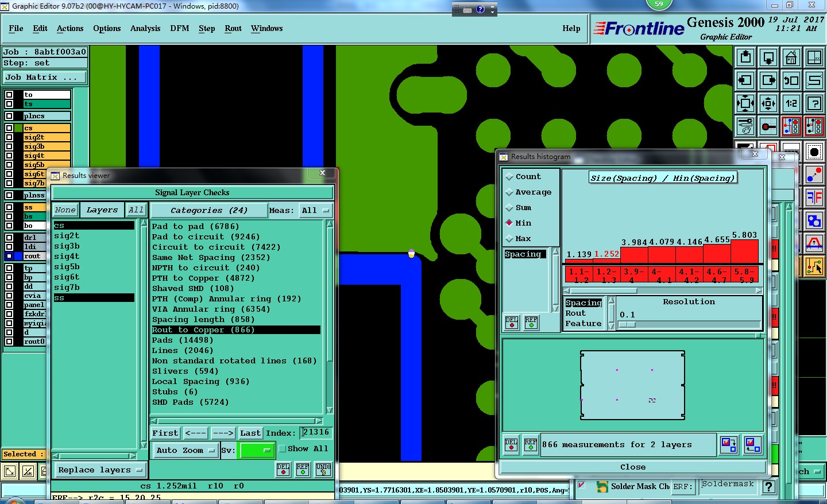The height and width of the screenshot is (504, 827).
Task: Adjust the Resolution slider handle
Action: (627, 324)
